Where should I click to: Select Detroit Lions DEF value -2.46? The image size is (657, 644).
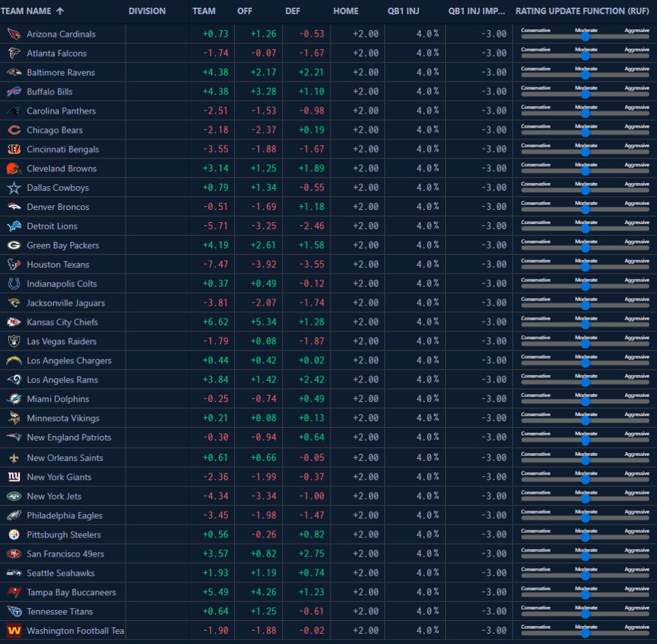click(x=311, y=226)
